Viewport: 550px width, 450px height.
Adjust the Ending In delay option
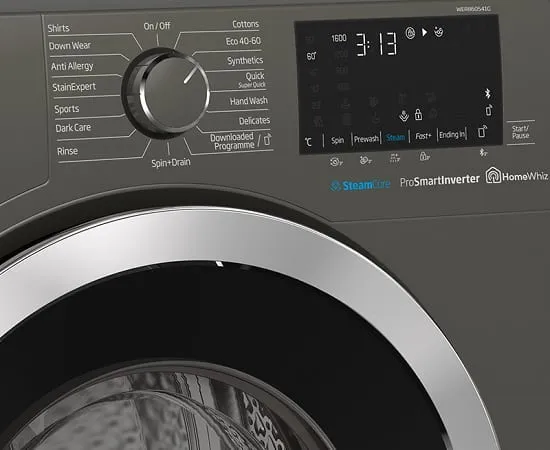[452, 134]
